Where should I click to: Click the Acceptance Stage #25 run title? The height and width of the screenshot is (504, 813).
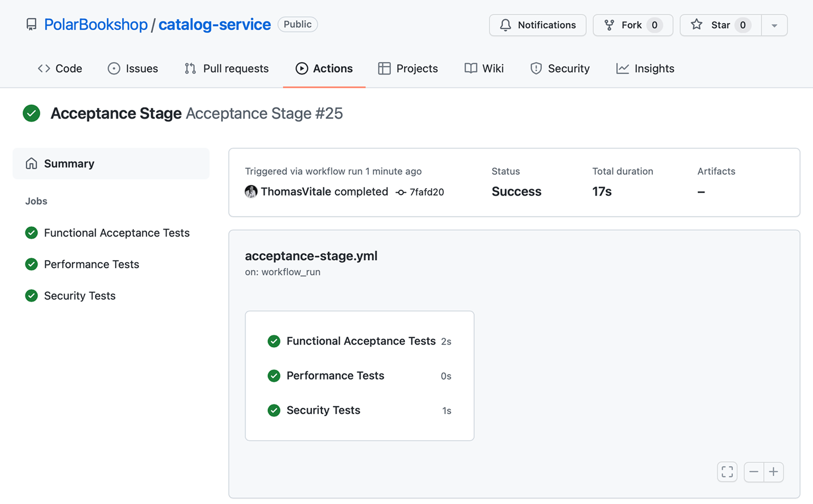(264, 113)
